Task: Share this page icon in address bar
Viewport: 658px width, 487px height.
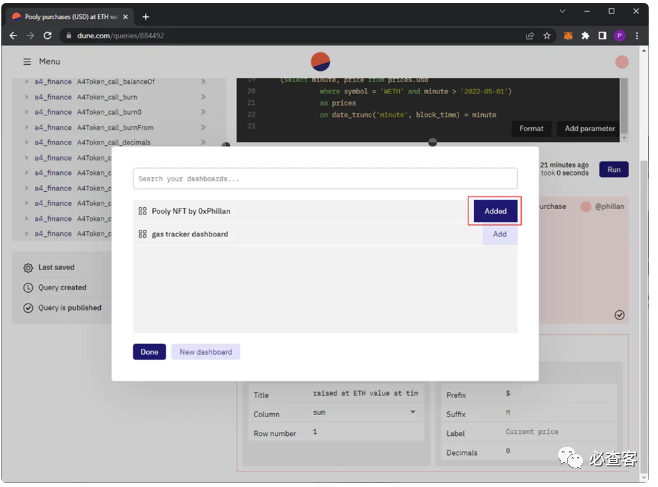Action: click(x=530, y=36)
